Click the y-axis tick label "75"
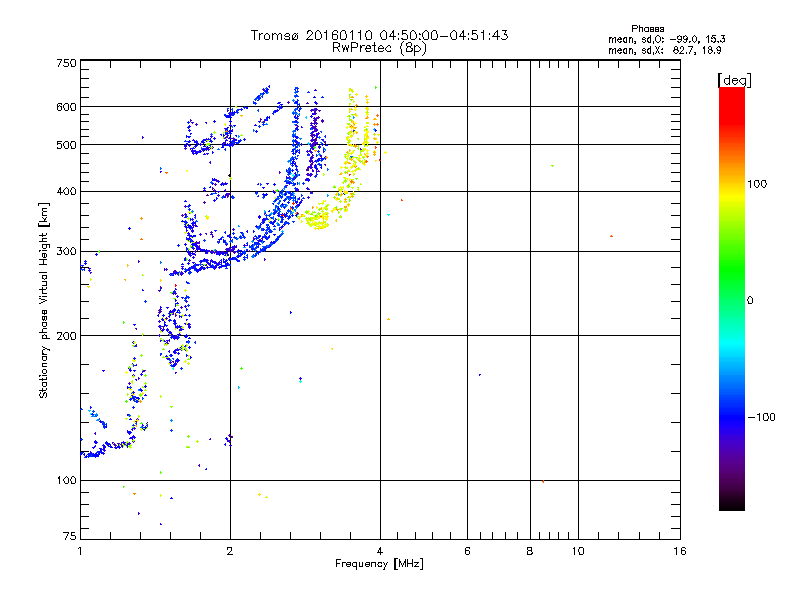 [70, 536]
